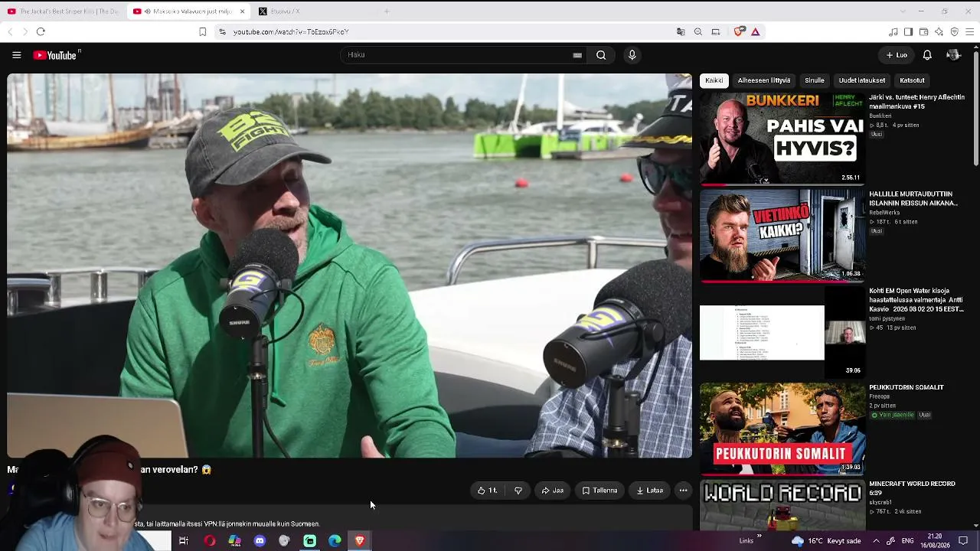The height and width of the screenshot is (551, 980).
Task: Bookmark this page in the address bar
Action: point(202,31)
